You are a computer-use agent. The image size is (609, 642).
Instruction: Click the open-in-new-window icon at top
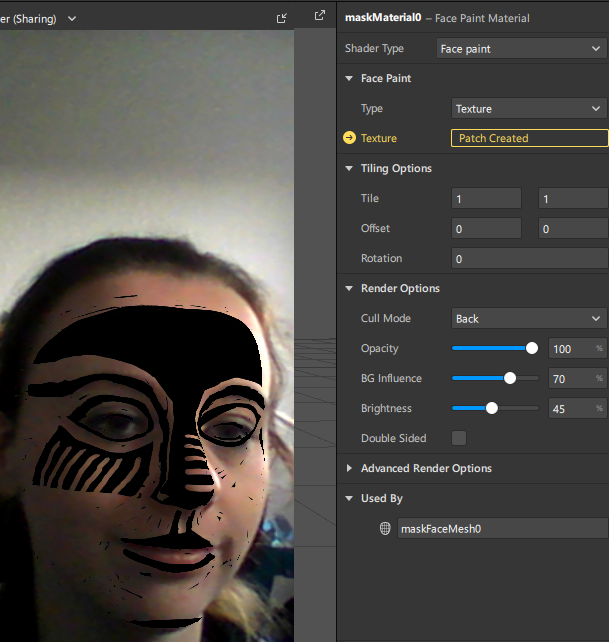pos(320,16)
